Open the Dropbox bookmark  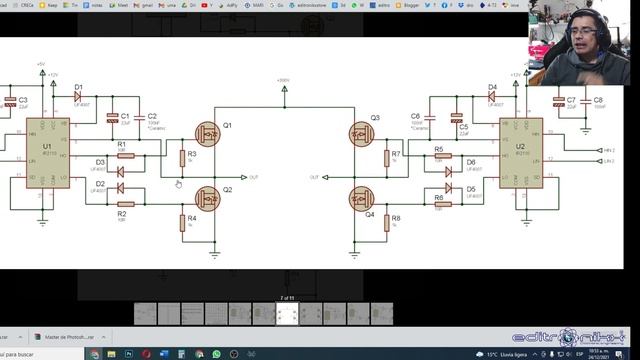466,5
